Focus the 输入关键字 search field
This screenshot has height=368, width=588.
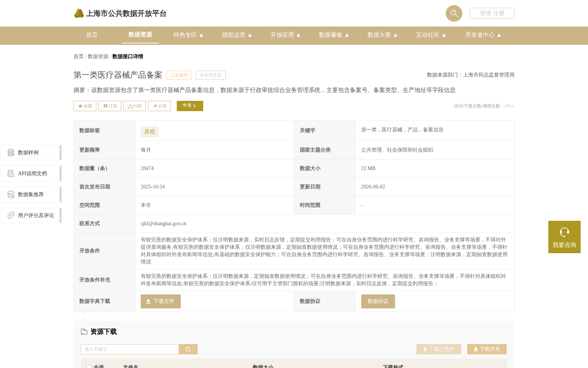(x=130, y=349)
